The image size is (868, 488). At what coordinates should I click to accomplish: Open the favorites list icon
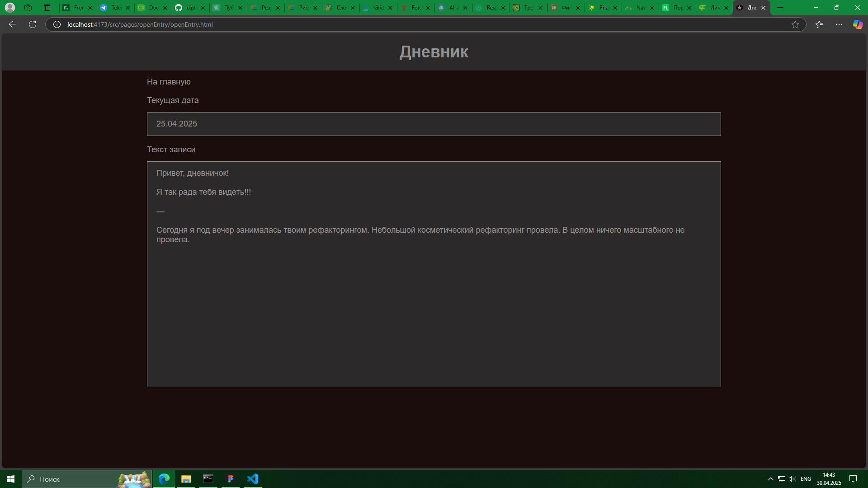819,24
